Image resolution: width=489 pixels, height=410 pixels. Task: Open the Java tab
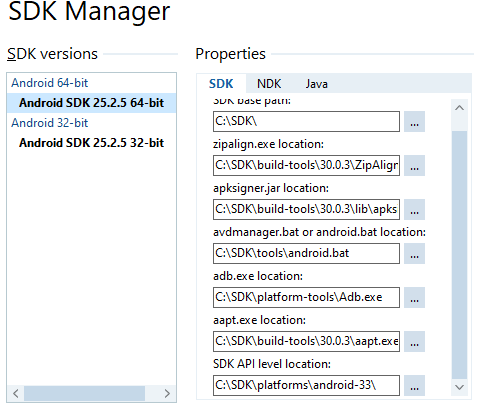(x=317, y=84)
